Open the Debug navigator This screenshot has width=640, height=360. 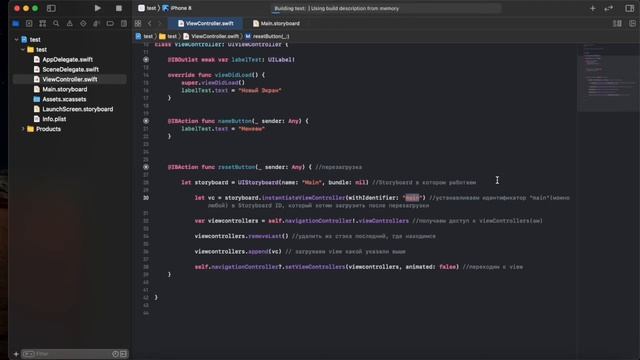tap(96, 24)
